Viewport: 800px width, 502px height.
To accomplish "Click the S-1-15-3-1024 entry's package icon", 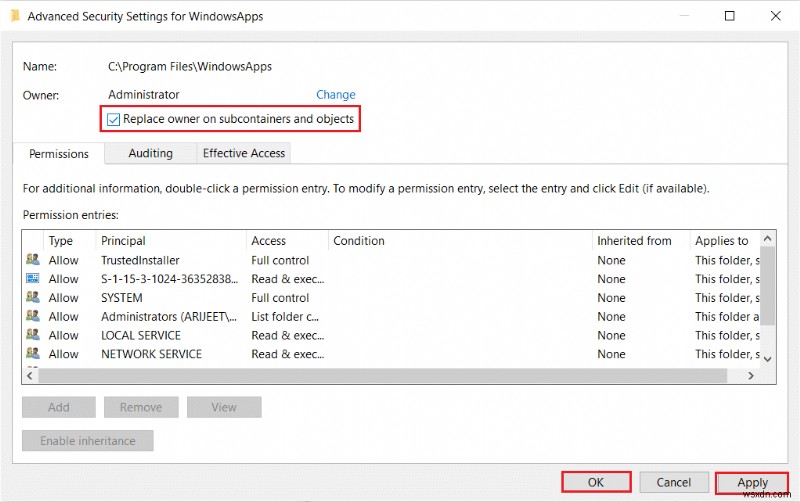I will click(32, 279).
